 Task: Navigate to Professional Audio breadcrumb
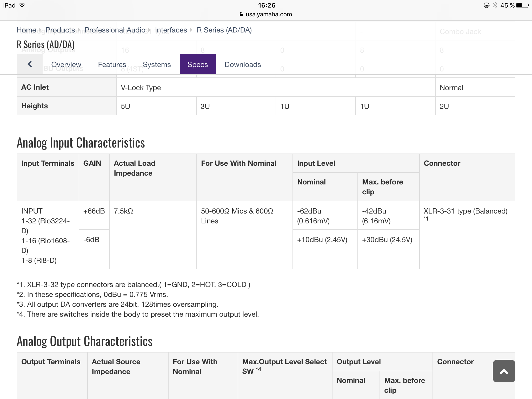pos(115,30)
